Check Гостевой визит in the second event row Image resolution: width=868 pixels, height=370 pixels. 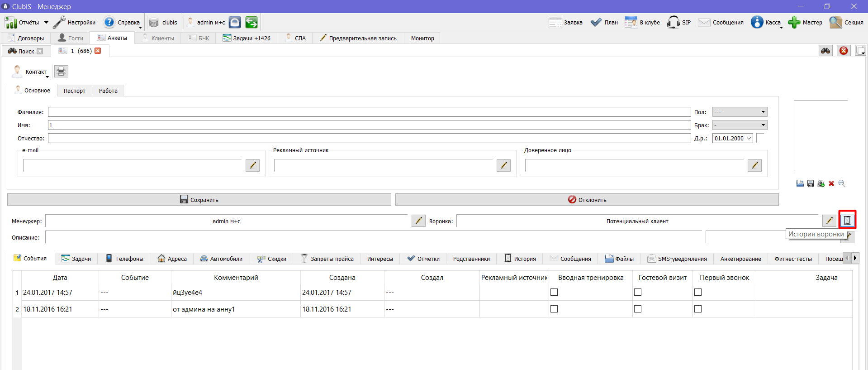pyautogui.click(x=638, y=309)
